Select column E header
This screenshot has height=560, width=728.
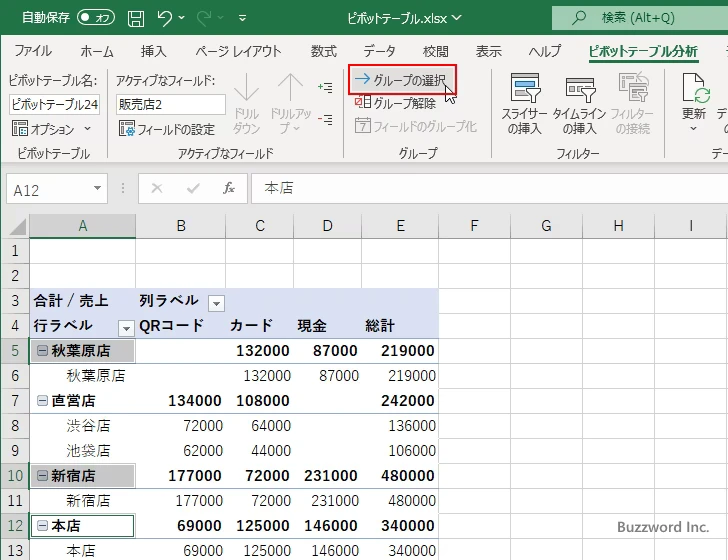[400, 226]
